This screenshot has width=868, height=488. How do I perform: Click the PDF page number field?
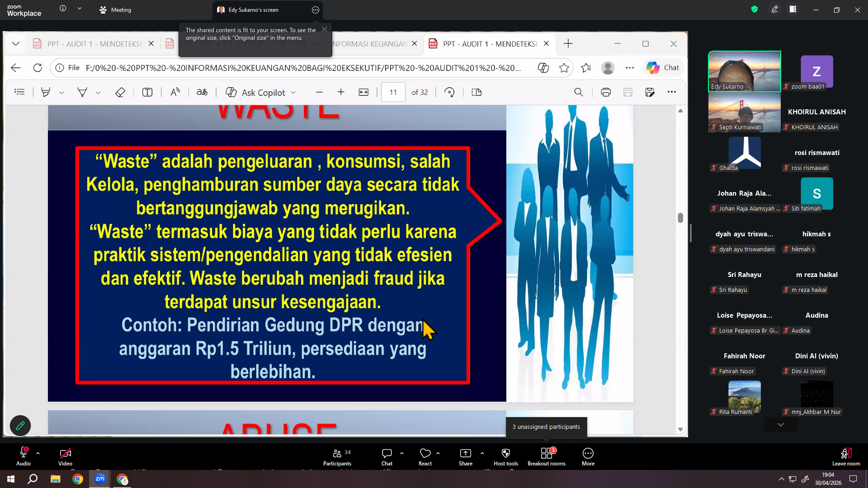(393, 92)
